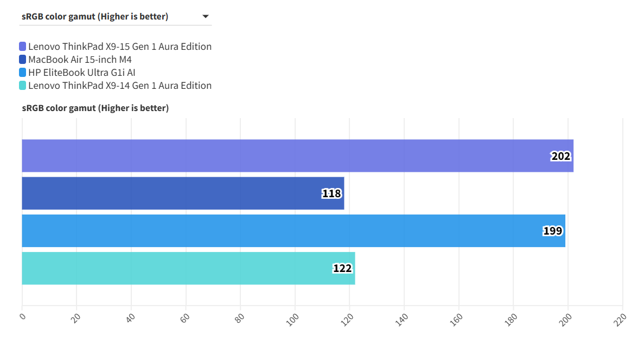The height and width of the screenshot is (337, 644).
Task: Click the chart title above the bars
Action: (95, 108)
